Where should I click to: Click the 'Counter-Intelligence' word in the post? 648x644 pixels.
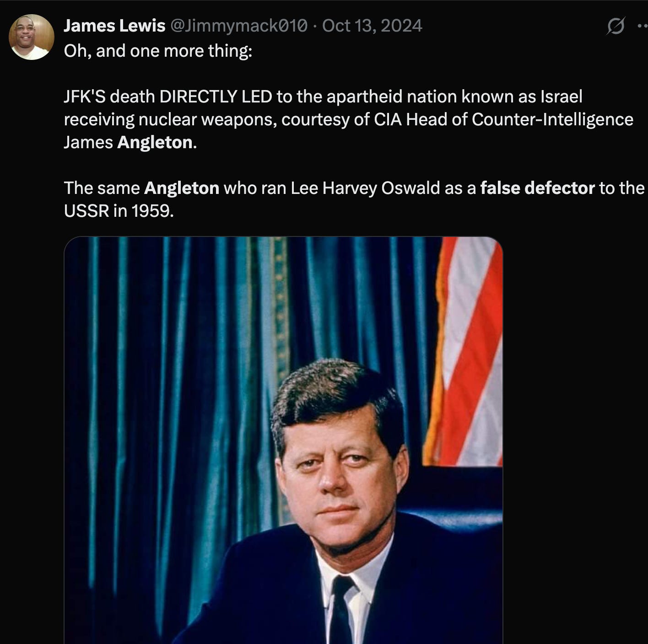(552, 119)
